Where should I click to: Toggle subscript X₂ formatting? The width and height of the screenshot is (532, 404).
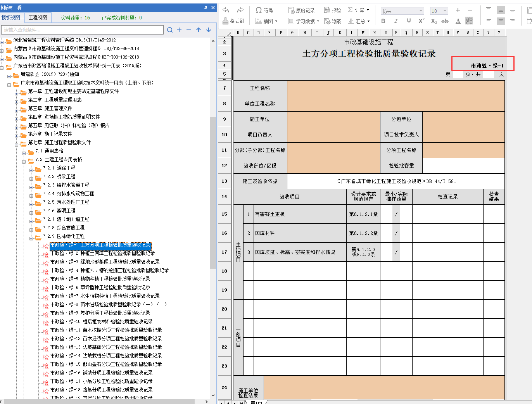coord(434,21)
